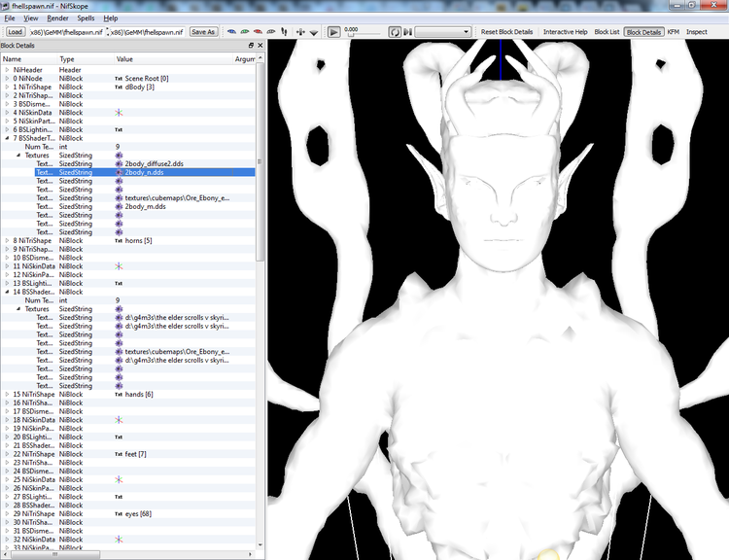Click texture icon beside 2body_n.dds
Image resolution: width=729 pixels, height=560 pixels.
coord(119,172)
